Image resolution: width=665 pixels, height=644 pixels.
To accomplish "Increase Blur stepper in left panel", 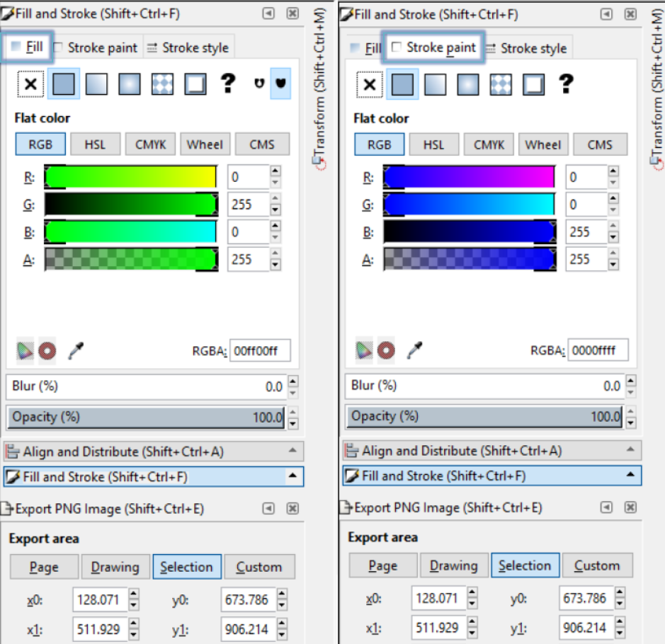I will coord(293,381).
